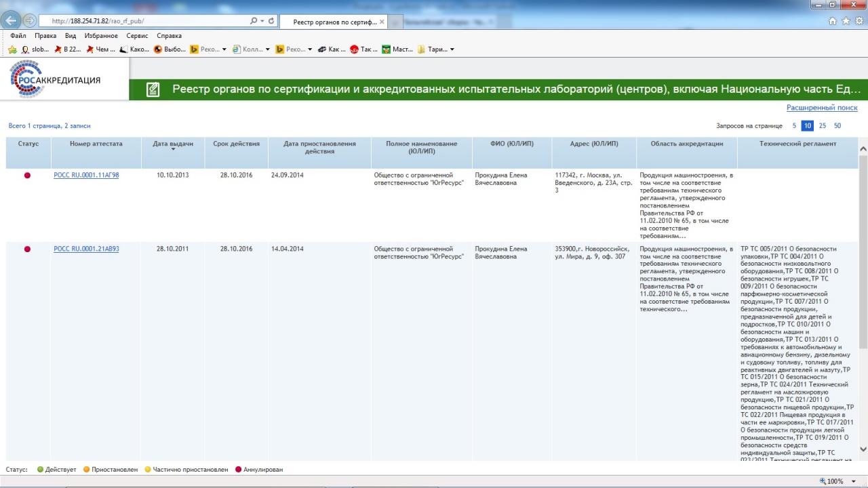Expand the 'Тари...' favorites folder dropdown
Image resolution: width=868 pixels, height=488 pixels.
[452, 49]
